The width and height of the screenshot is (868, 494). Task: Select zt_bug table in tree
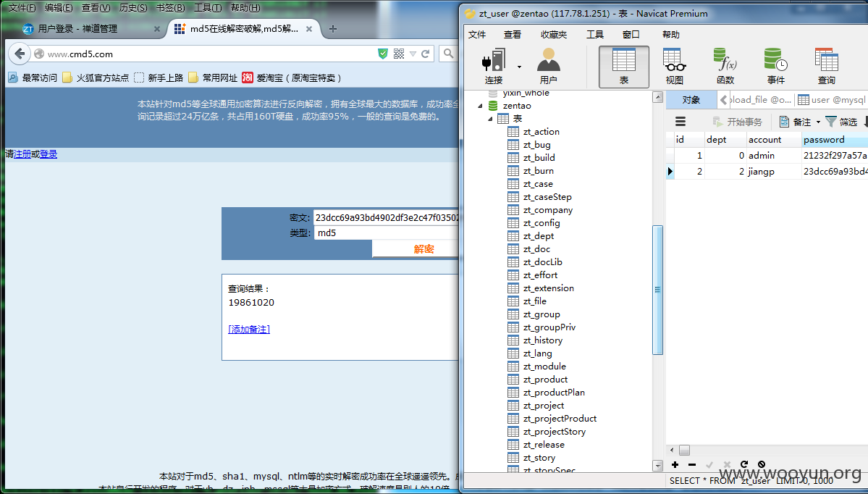coord(536,145)
